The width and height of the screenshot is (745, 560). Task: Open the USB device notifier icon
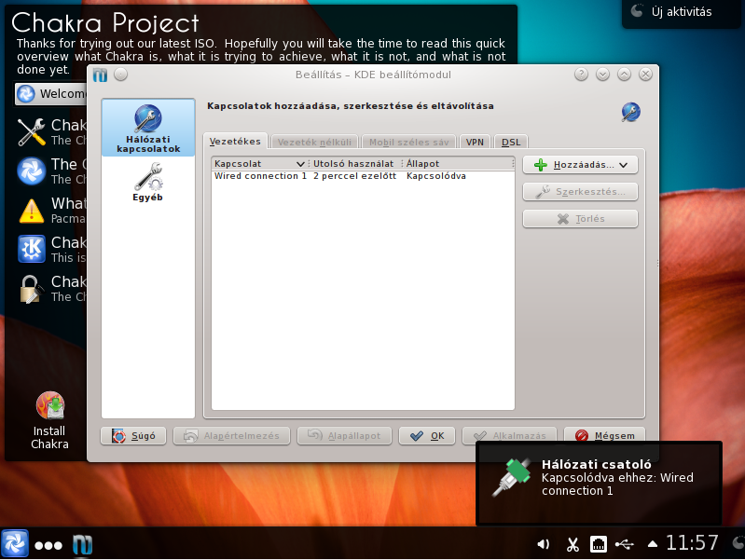point(625,544)
